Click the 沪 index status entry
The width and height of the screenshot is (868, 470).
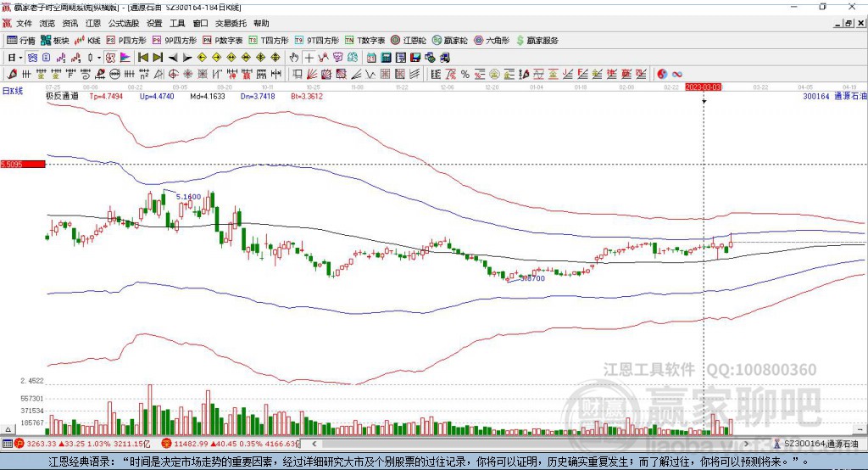point(83,444)
